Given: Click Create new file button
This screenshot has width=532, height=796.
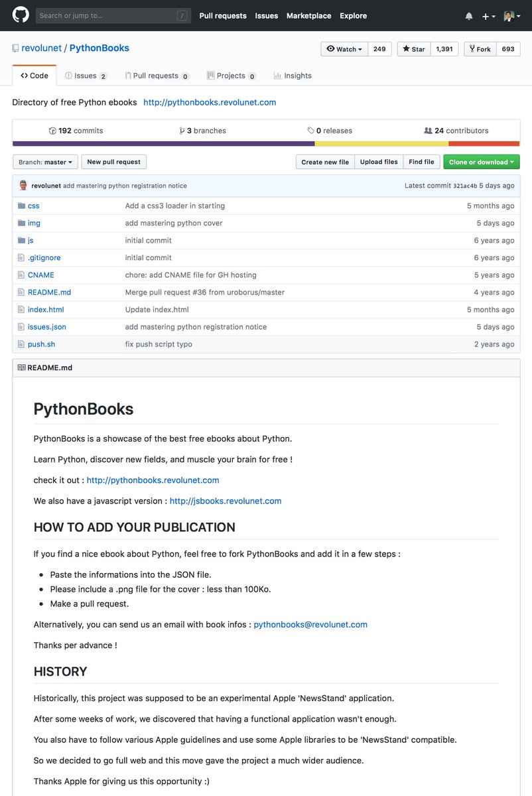Looking at the screenshot, I should (x=325, y=162).
